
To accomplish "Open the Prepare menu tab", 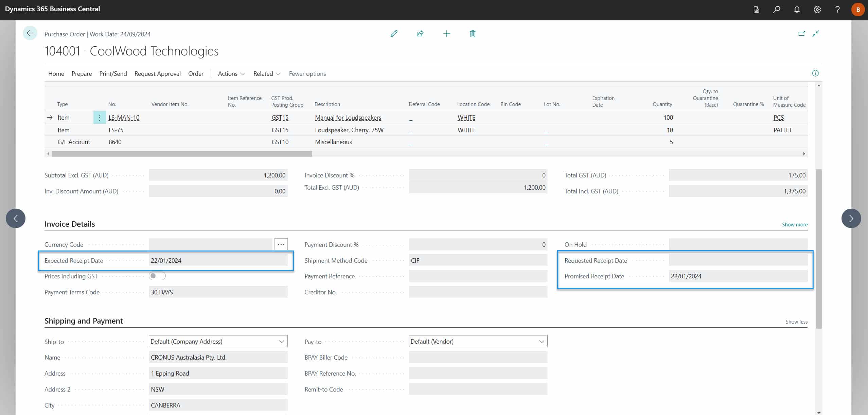I will click(82, 74).
